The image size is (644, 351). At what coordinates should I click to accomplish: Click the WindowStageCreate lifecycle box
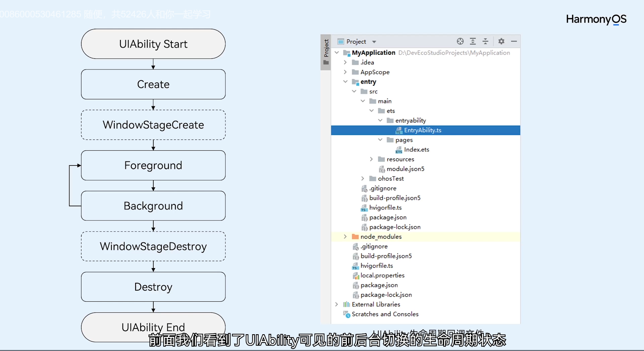[153, 125]
